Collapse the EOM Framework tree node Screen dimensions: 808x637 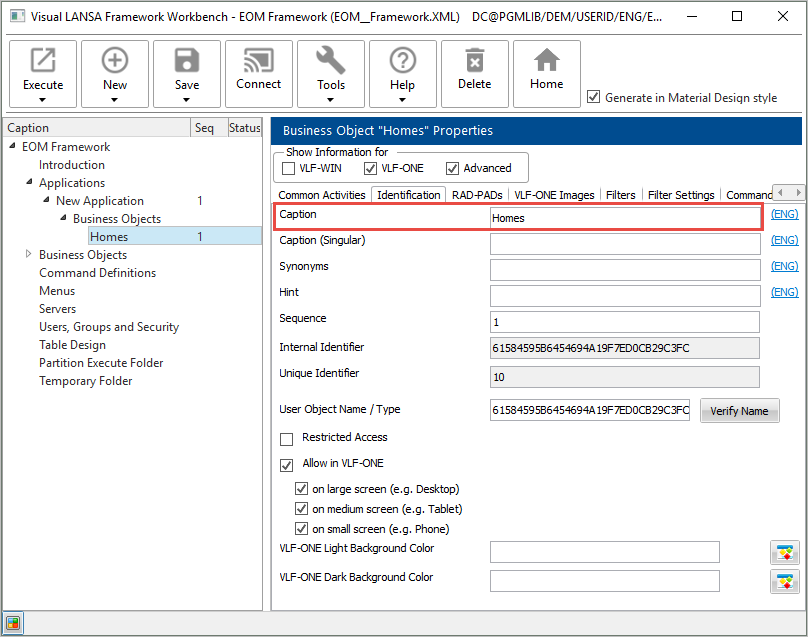point(12,146)
